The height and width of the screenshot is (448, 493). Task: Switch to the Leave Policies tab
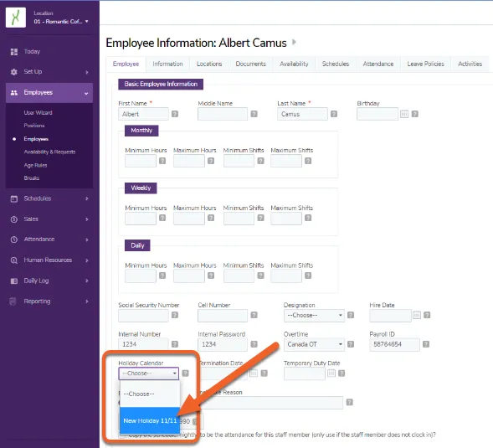(426, 64)
